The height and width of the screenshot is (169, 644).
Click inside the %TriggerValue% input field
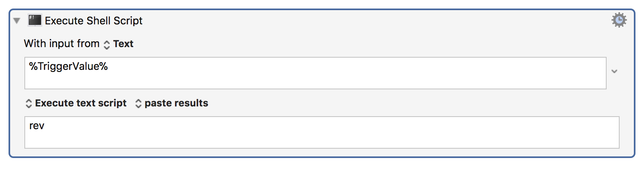coord(316,73)
